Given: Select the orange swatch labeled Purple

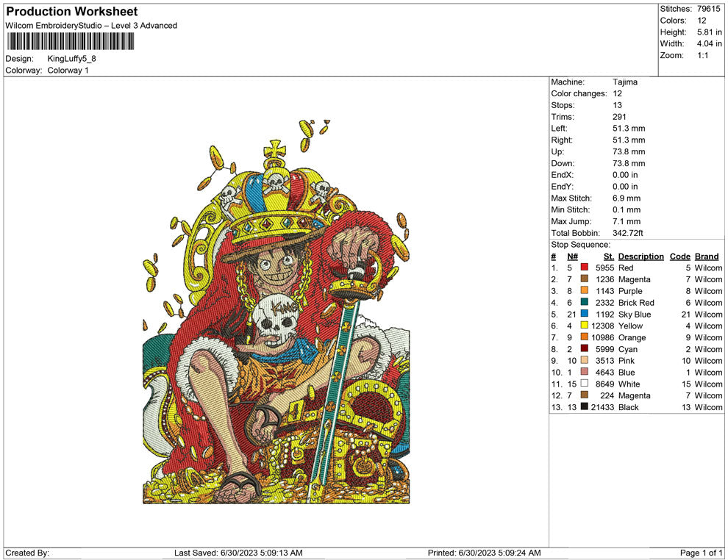Looking at the screenshot, I should (585, 290).
